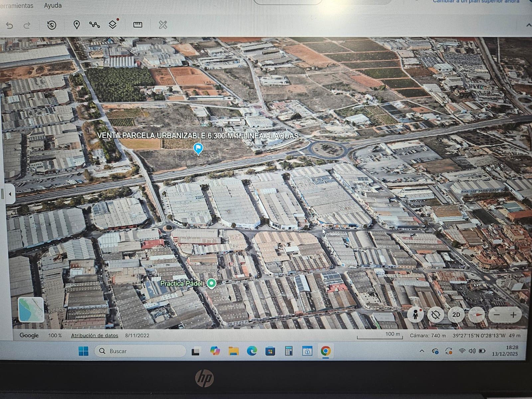Open the historical imagery clock icon
This screenshot has height=399, width=532.
coord(52,25)
